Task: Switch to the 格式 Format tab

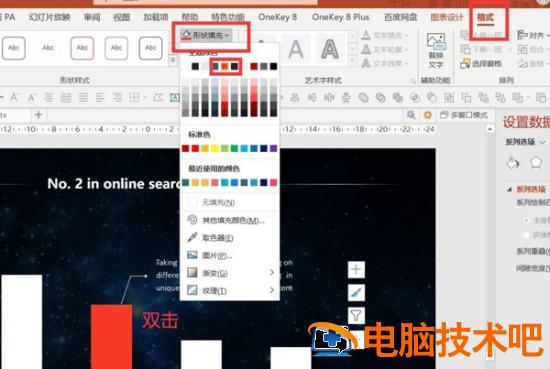Action: tap(485, 17)
